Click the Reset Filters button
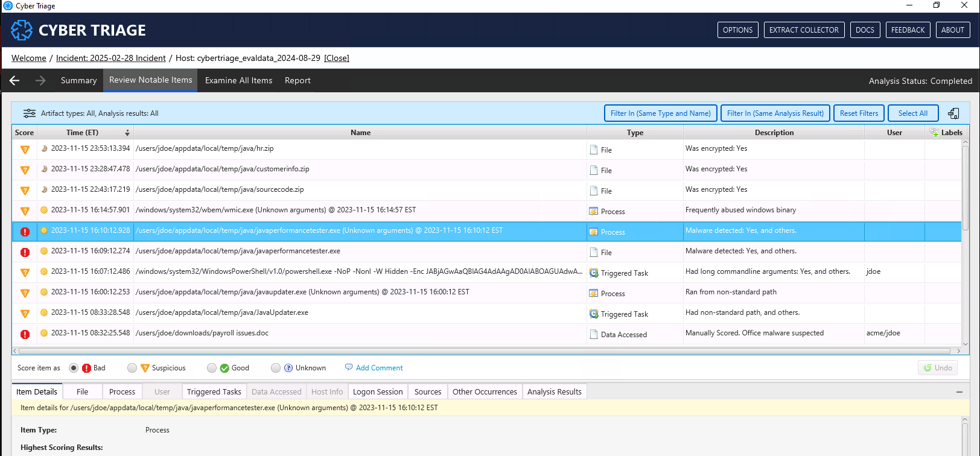980x456 pixels. pos(859,113)
